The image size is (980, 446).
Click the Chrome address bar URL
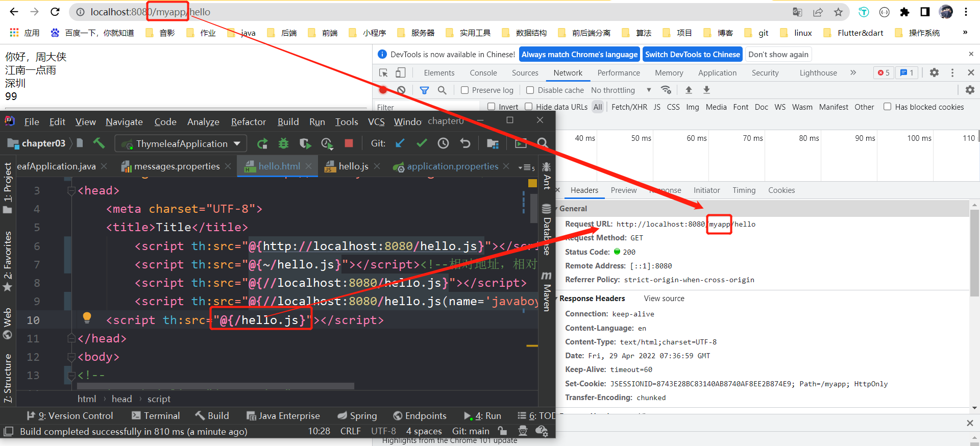pyautogui.click(x=150, y=12)
